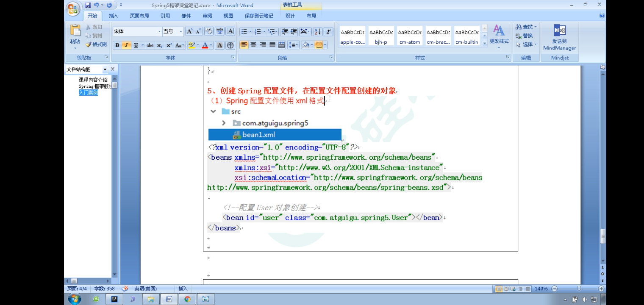This screenshot has width=644, height=305.
Task: Open the phonetic guide (wén) tool
Action: (219, 31)
